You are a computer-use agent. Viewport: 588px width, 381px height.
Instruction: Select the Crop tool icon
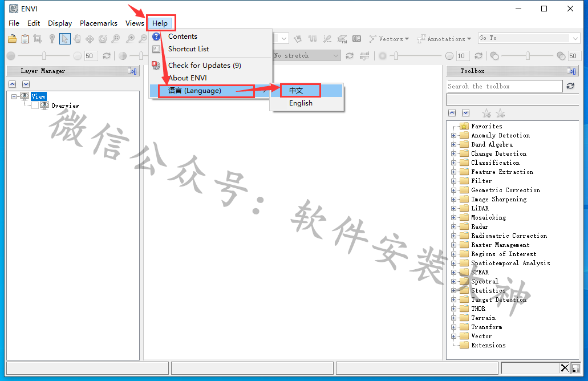coord(38,39)
